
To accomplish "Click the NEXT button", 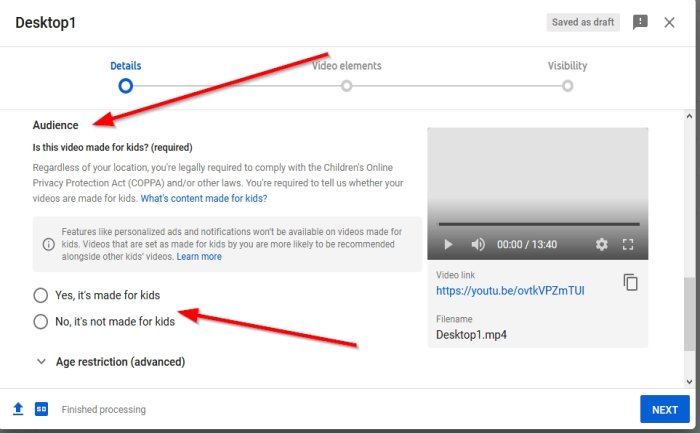I will [665, 409].
